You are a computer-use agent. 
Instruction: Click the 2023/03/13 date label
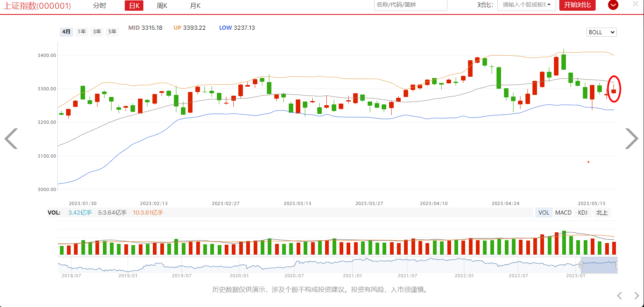pyautogui.click(x=298, y=203)
